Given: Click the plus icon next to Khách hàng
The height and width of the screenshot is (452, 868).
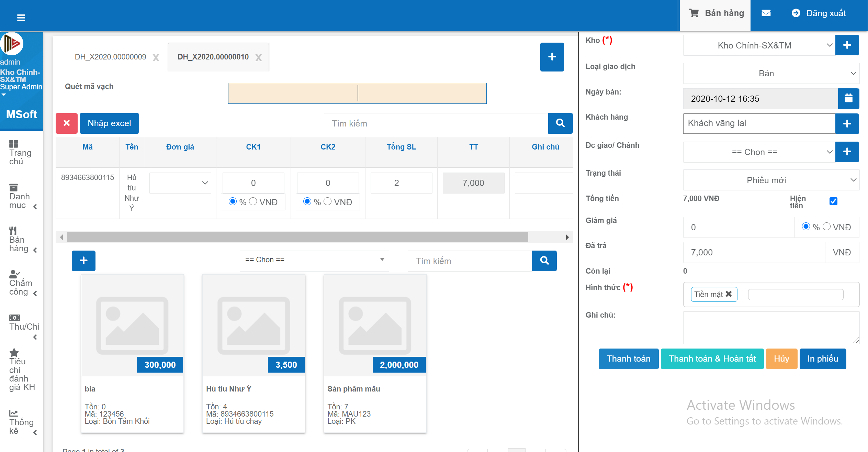Looking at the screenshot, I should [x=847, y=124].
